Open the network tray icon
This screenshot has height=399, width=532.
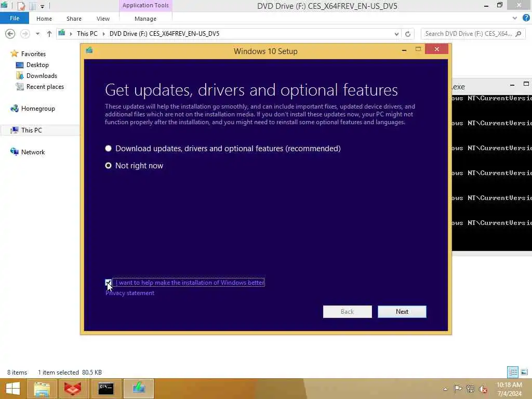click(470, 389)
